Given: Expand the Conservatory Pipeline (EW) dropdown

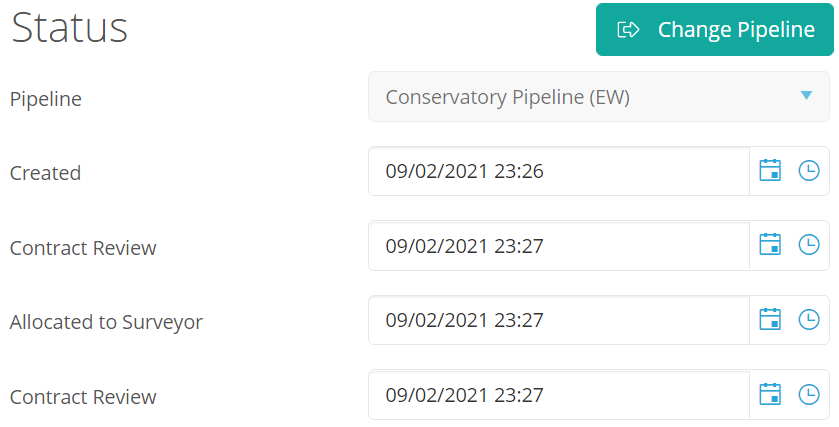Looking at the screenshot, I should [599, 97].
